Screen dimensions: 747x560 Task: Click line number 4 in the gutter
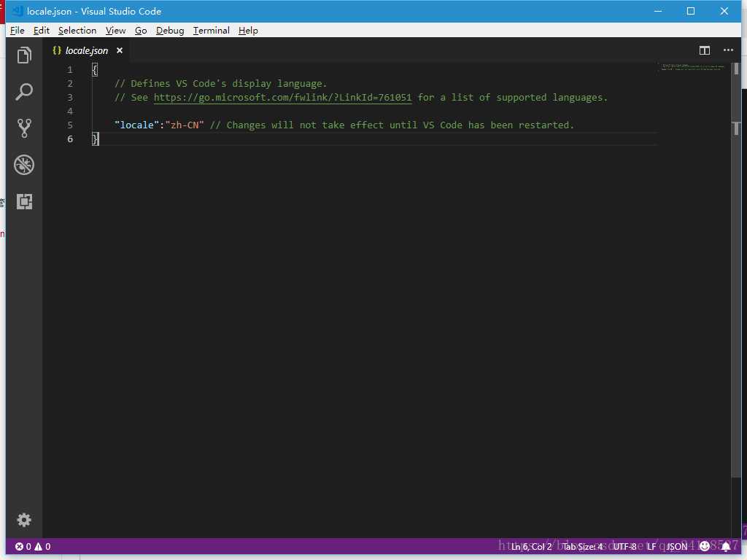(70, 112)
